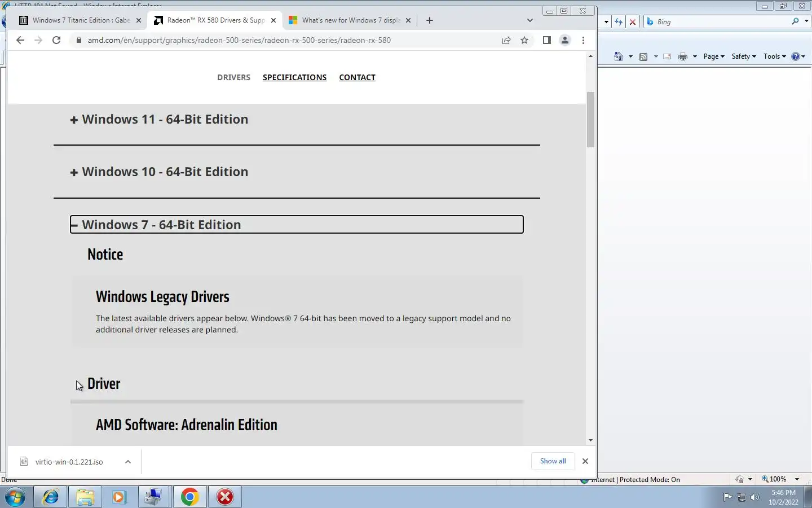Click Internet Explorer on the taskbar

click(x=51, y=497)
